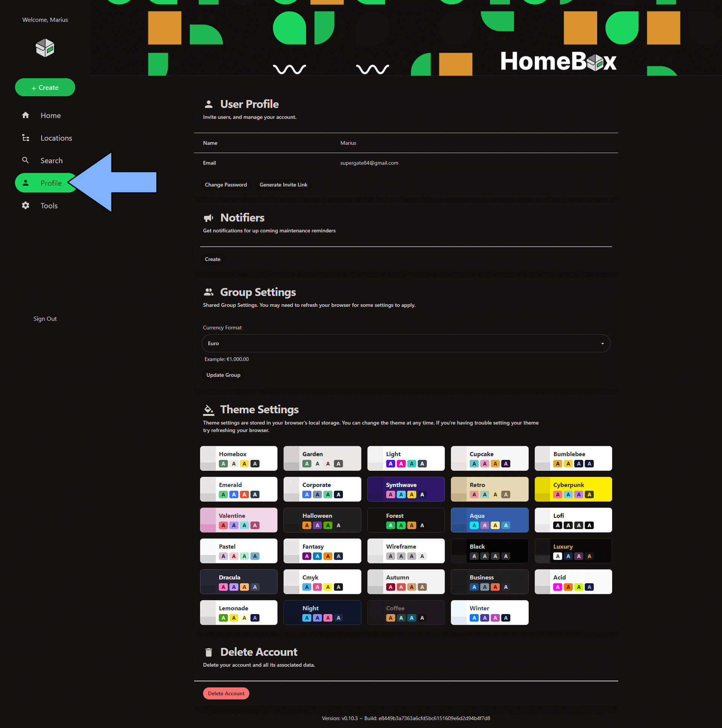Screen dimensions: 722x728
Task: Click the Sign Out menu item
Action: coord(44,319)
